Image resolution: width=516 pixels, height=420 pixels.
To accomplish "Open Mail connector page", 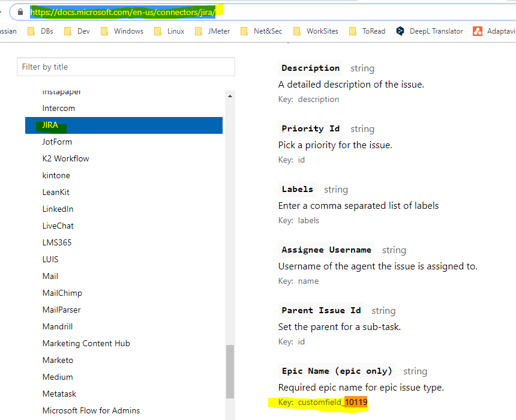I will [x=50, y=276].
